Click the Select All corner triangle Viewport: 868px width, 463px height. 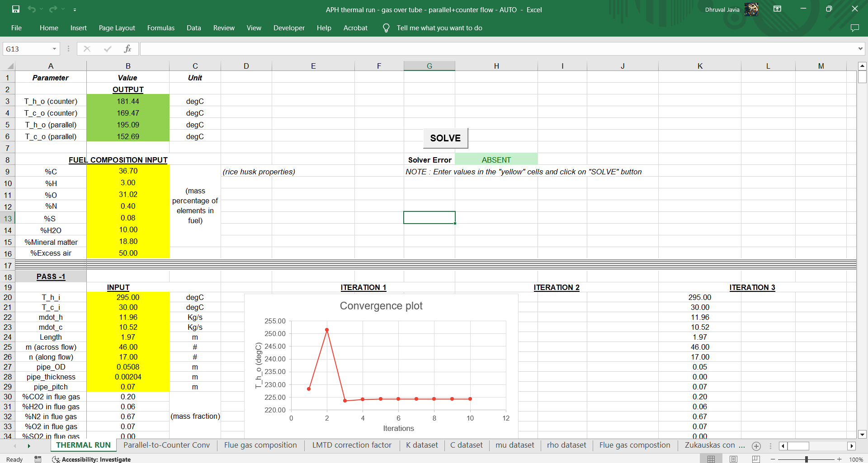[10, 66]
